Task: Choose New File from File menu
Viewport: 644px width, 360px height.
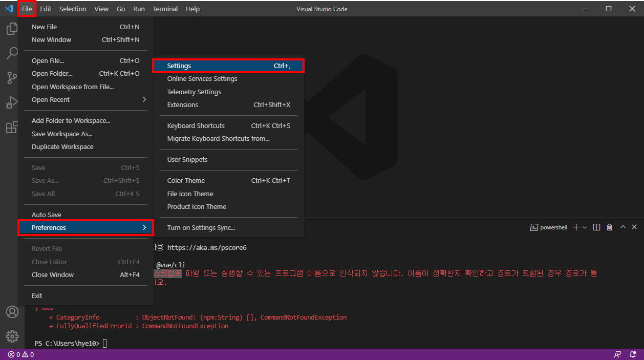Action: [85, 27]
